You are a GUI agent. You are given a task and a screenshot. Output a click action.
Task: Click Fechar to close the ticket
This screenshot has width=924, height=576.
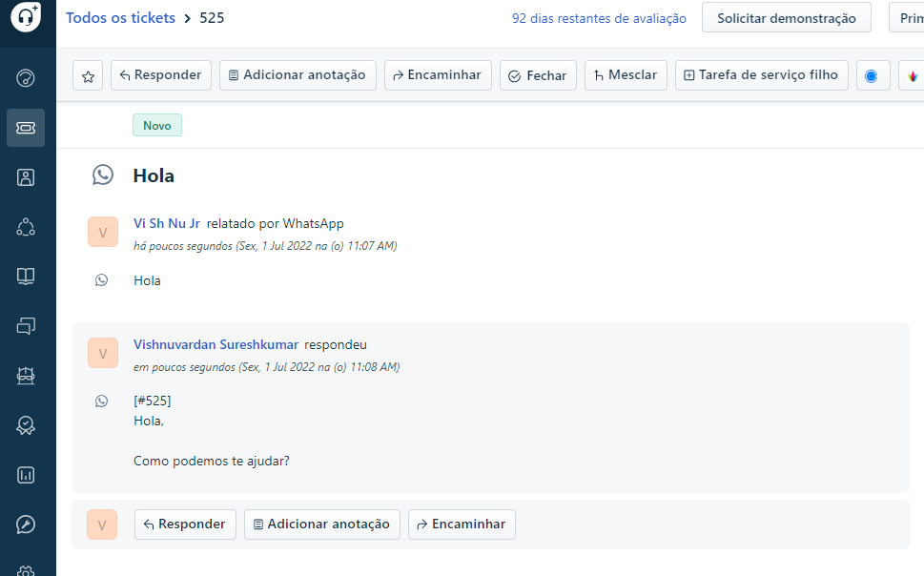[x=537, y=74]
